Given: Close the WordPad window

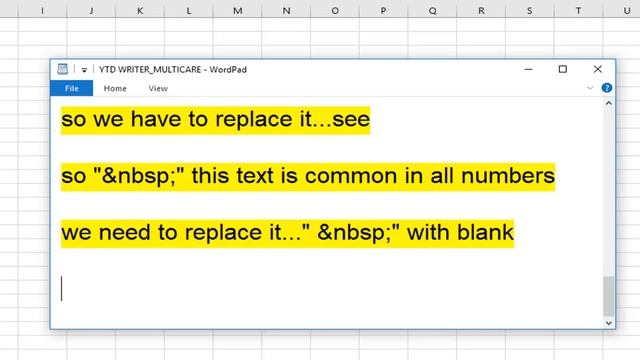Looking at the screenshot, I should (598, 69).
